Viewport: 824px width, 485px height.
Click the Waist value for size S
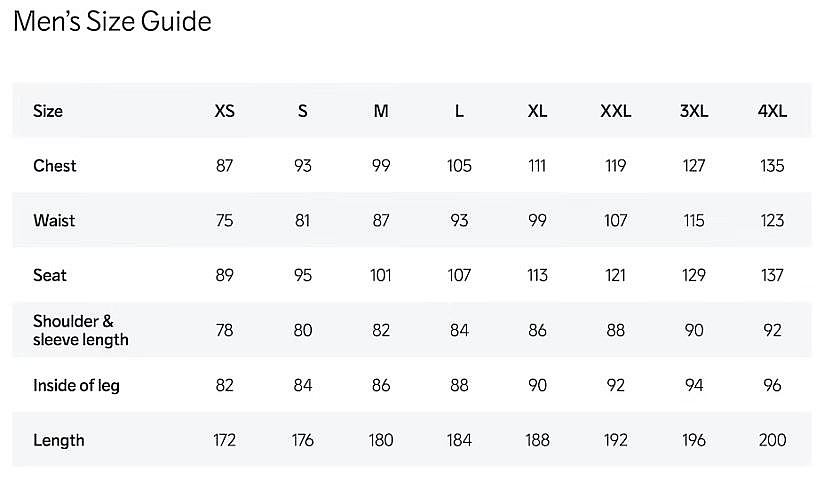coord(303,220)
